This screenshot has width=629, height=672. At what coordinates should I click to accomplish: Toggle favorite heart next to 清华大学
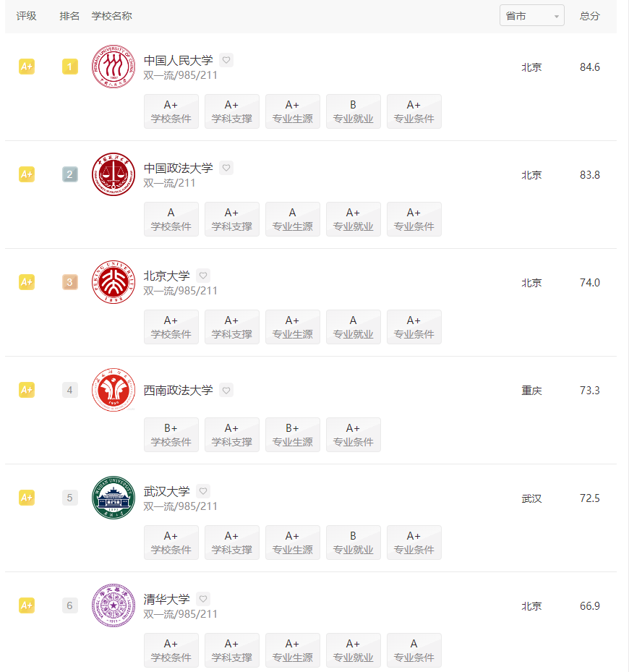[x=203, y=599]
